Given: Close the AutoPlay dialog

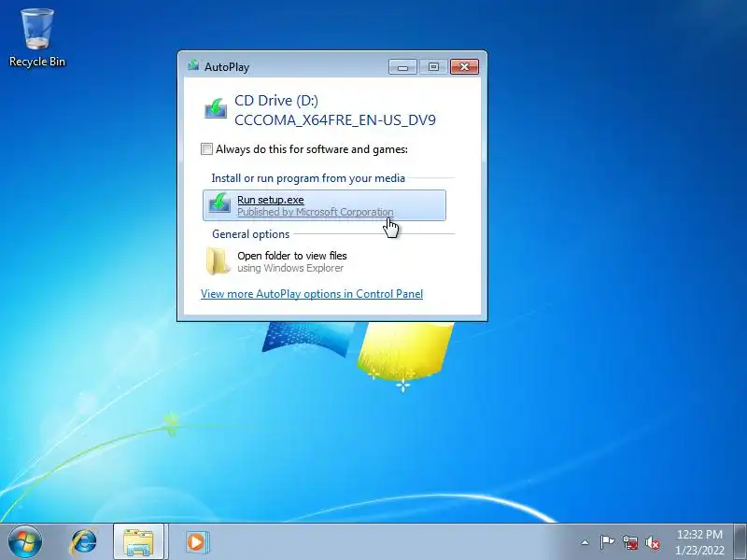Looking at the screenshot, I should point(464,66).
